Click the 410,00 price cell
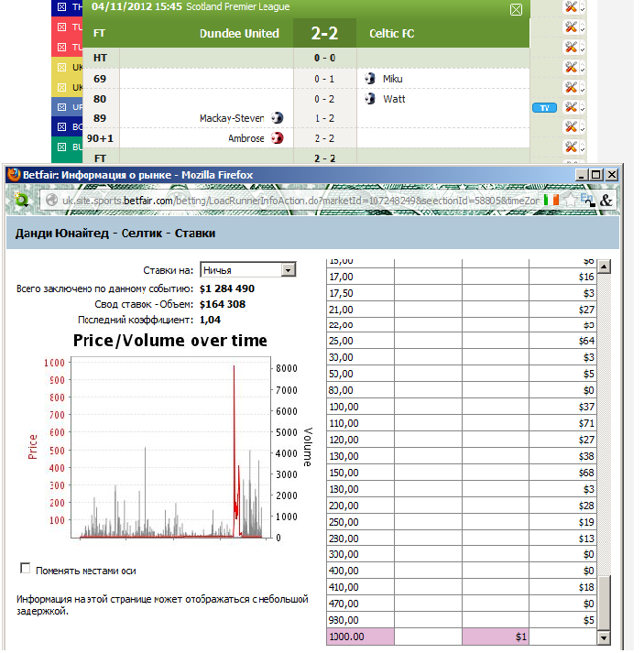644x653 pixels. (x=360, y=587)
